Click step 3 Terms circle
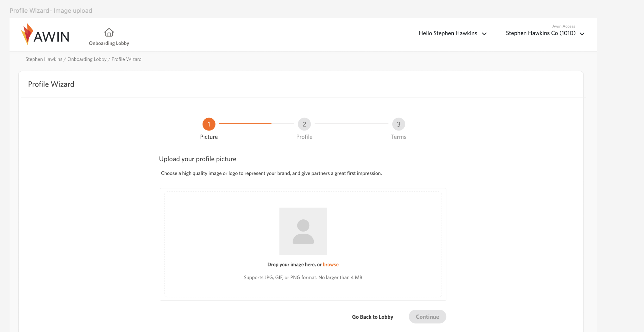Viewport: 644px width, 332px height. click(398, 124)
